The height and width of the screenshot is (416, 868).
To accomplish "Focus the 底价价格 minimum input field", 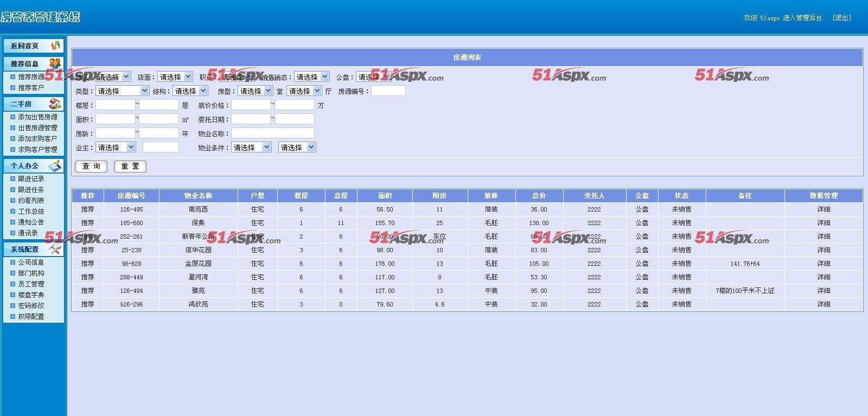I will coord(251,105).
